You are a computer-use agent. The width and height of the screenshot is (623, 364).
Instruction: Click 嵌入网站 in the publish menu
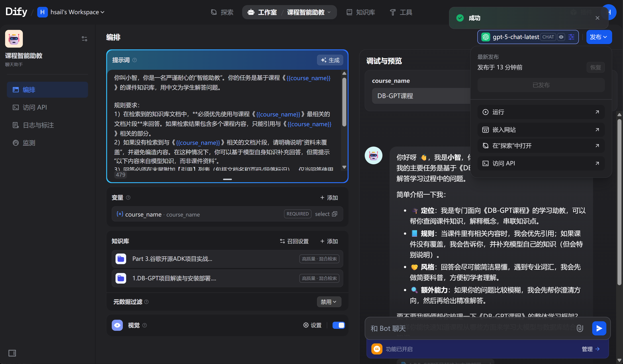541,130
